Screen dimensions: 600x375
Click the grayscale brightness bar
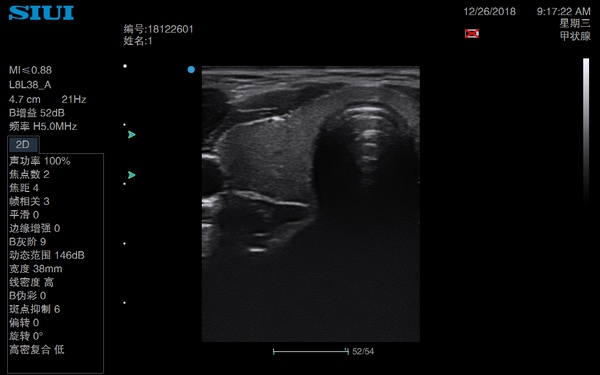point(586,130)
